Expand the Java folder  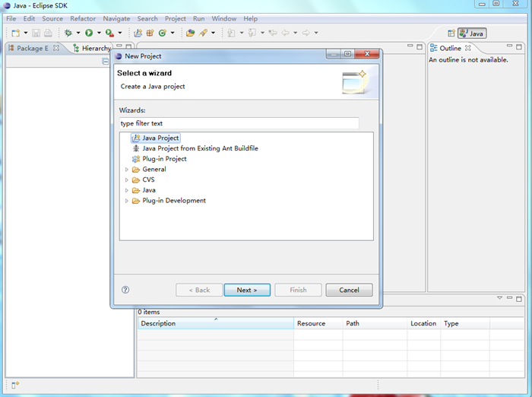[127, 191]
